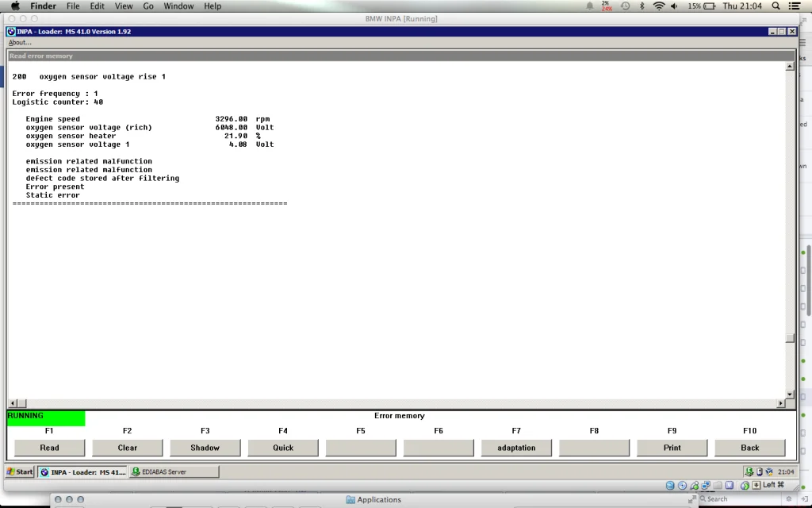Click the Applications folder icon in Finder window
Screen dimensions: 812x508
click(x=350, y=500)
